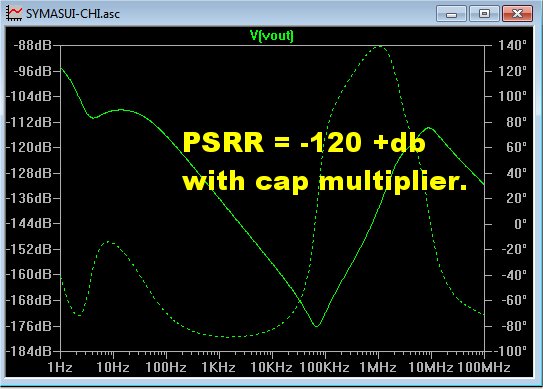Click the 140° phase axis label
The width and height of the screenshot is (543, 389).
point(513,45)
